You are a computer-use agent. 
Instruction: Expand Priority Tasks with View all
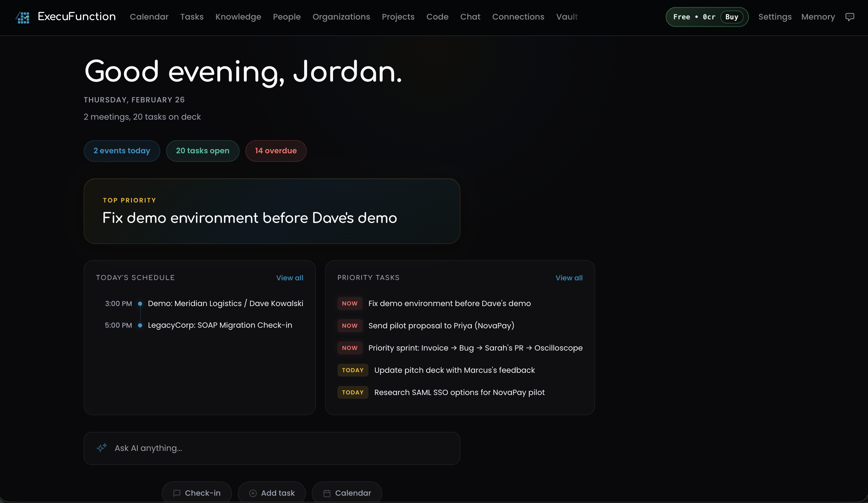(x=569, y=278)
